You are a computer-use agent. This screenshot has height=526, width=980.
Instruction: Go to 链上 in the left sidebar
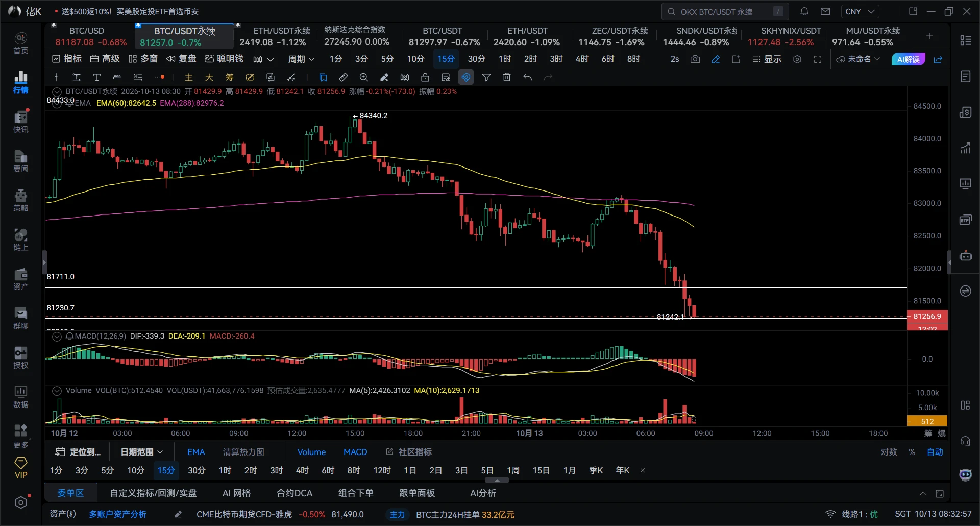(x=21, y=240)
